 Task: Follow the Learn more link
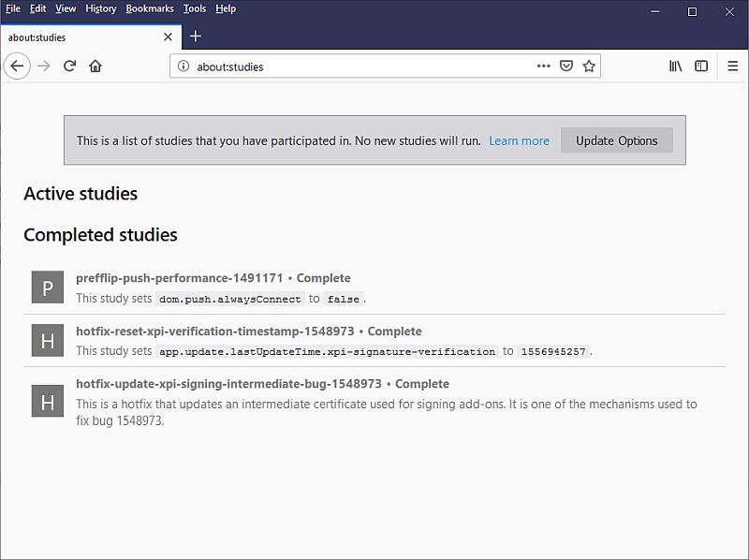click(519, 140)
